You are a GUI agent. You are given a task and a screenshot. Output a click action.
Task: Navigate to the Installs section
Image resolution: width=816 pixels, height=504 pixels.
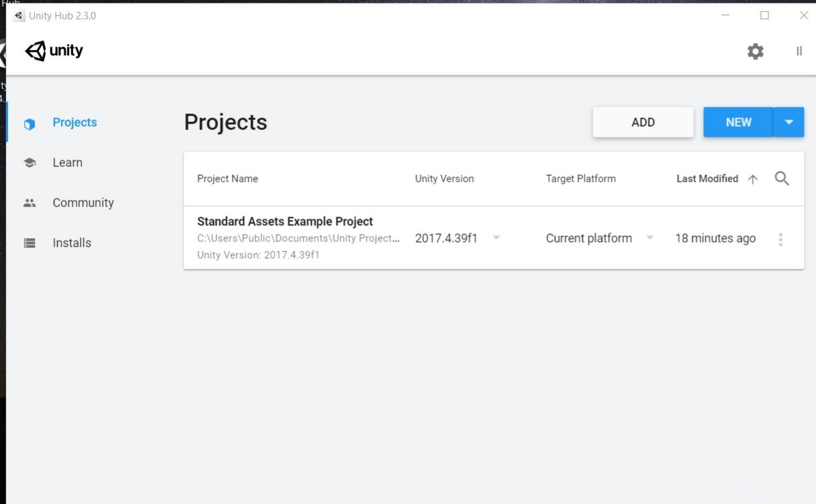[x=72, y=243]
